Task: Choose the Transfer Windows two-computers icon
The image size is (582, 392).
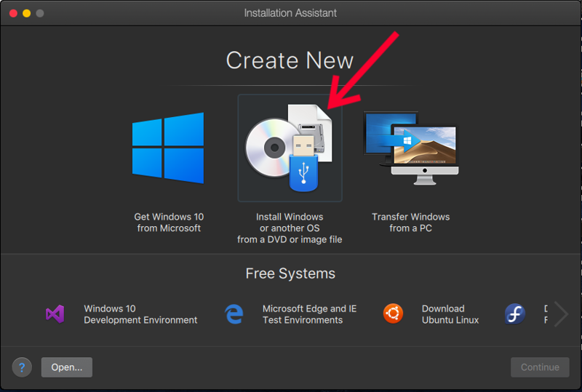Action: pos(411,145)
